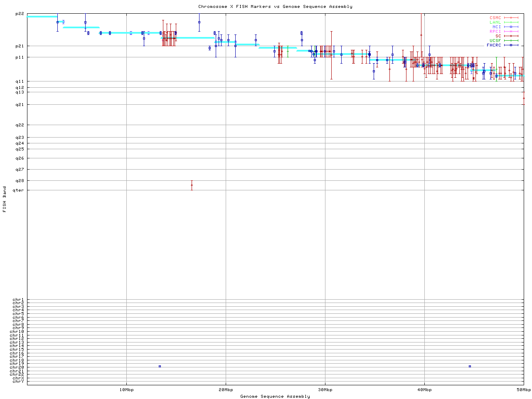Click the left blue square in chr20 row
Image resolution: width=532 pixels, height=399 pixels.
click(x=160, y=366)
